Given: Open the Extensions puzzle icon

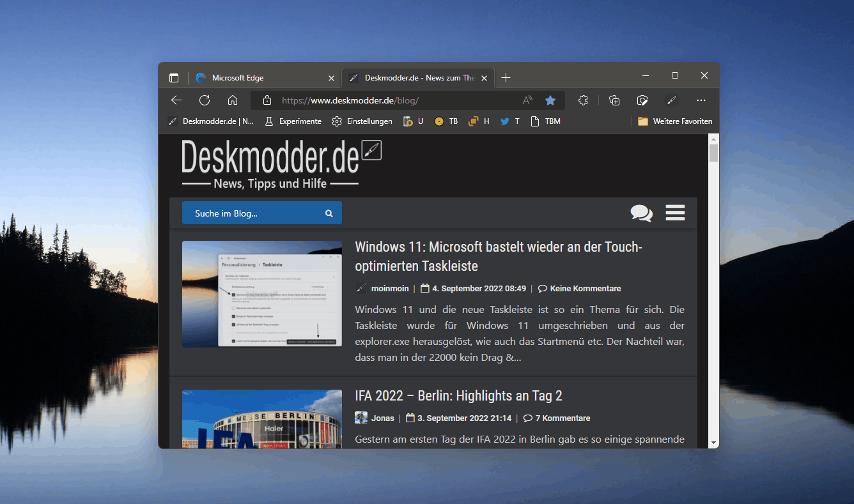Looking at the screenshot, I should 583,100.
